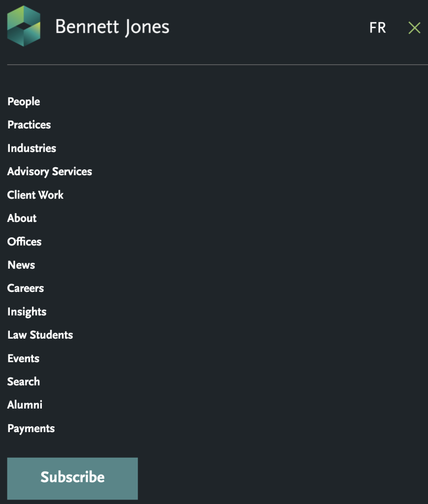Open the Events page

point(24,358)
